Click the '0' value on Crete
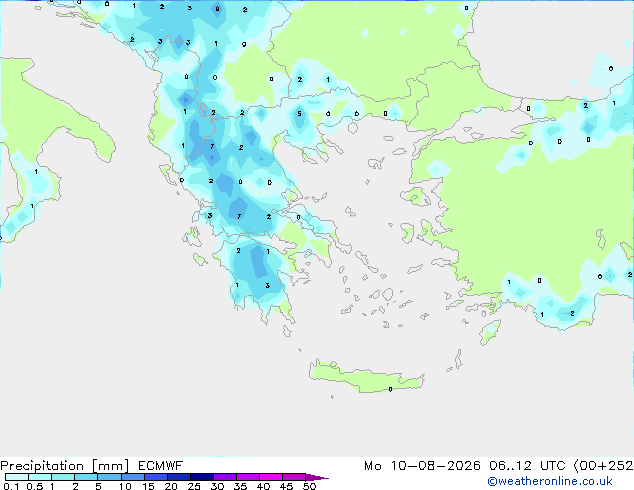This screenshot has width=634, height=490. tap(390, 389)
